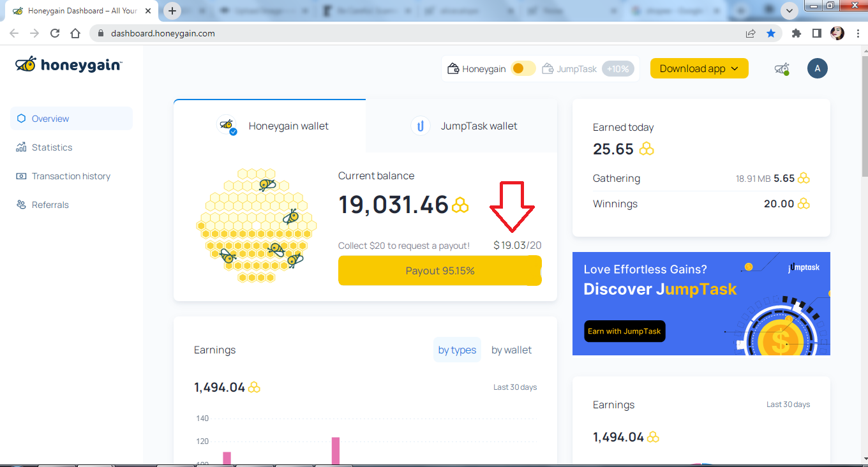Click the "Collect $20 to request a payout!" text
This screenshot has height=467, width=868.
(x=404, y=246)
